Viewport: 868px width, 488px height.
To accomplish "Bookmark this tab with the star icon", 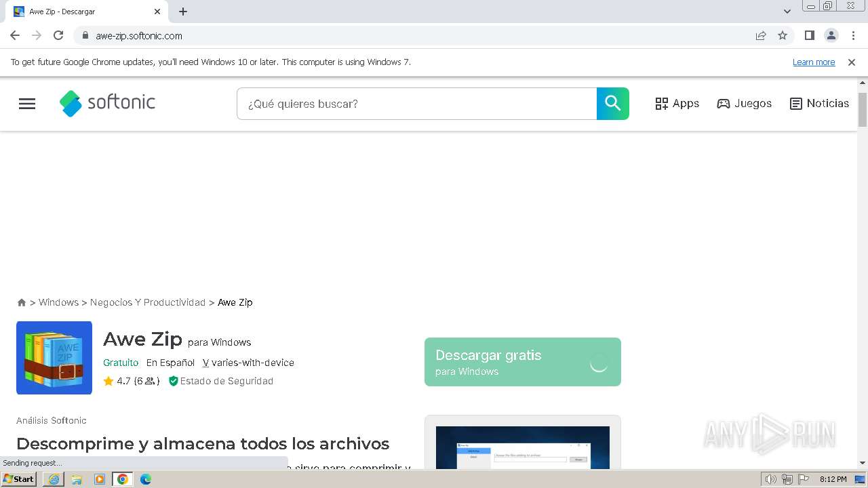I will click(x=783, y=35).
